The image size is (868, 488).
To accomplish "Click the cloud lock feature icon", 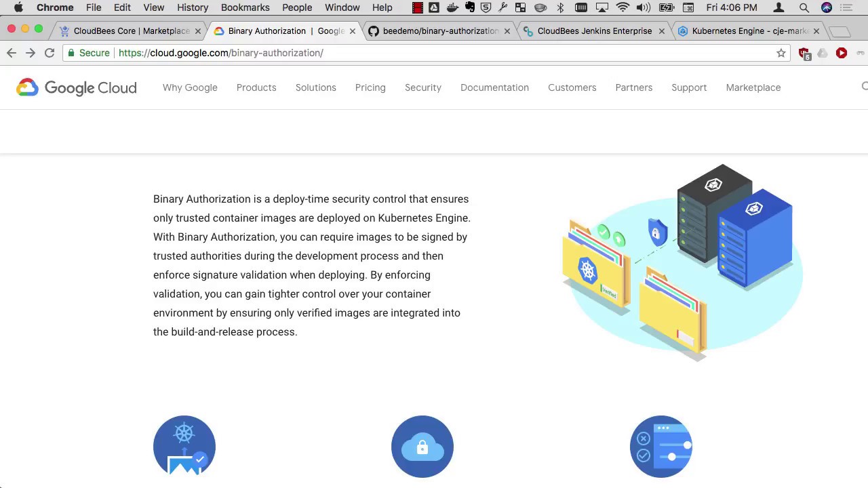I will coord(422,447).
